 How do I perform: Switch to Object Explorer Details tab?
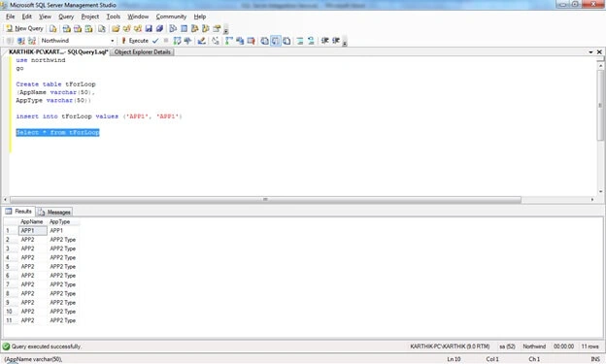pos(142,51)
